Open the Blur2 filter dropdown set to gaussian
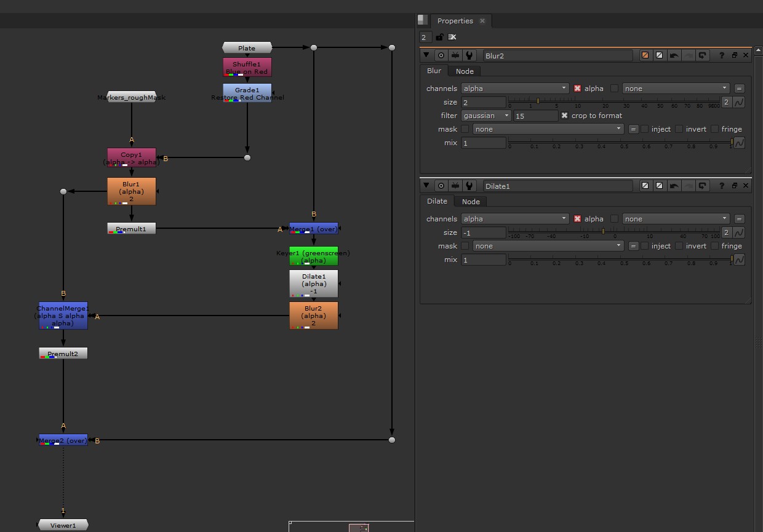The image size is (763, 532). (486, 116)
